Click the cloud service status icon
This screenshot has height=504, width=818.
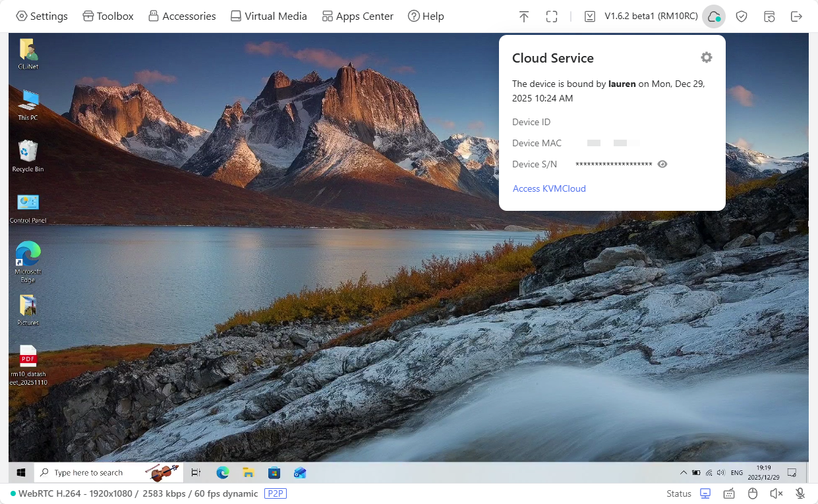tap(713, 16)
